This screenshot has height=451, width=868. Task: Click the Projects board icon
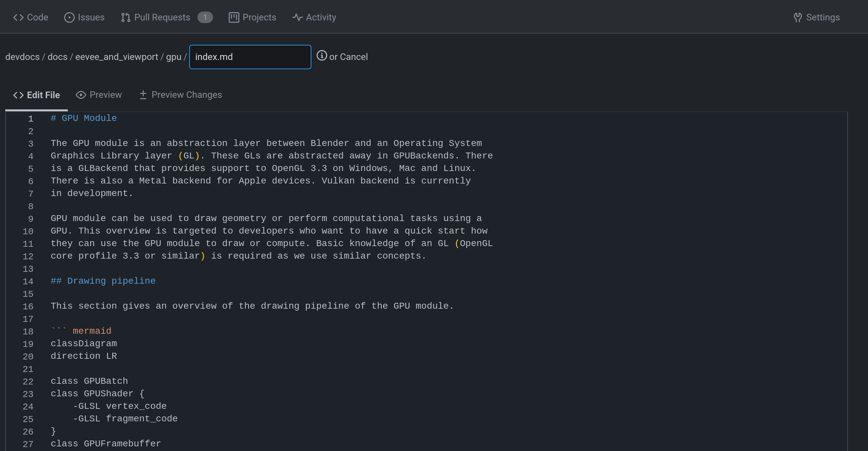pos(234,17)
